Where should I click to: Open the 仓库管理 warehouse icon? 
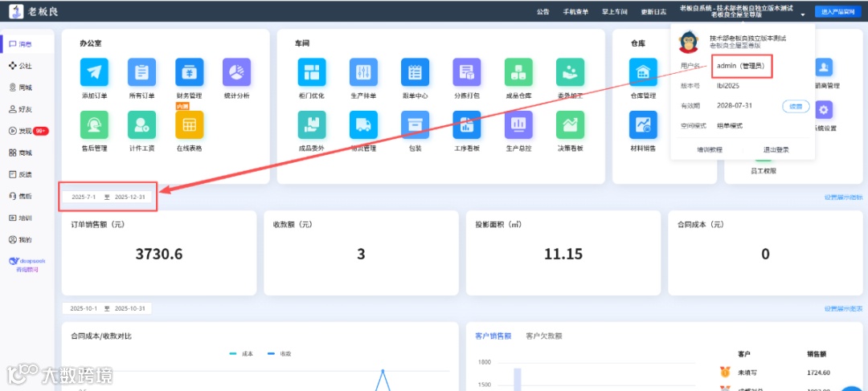[x=643, y=72]
